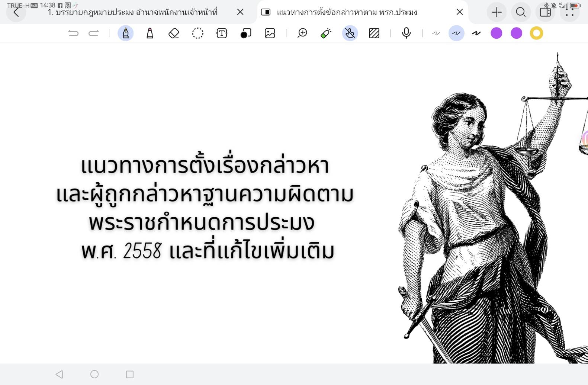Close the 'แนวทางการตั้งข้อกล่าวหา' tab

[460, 12]
